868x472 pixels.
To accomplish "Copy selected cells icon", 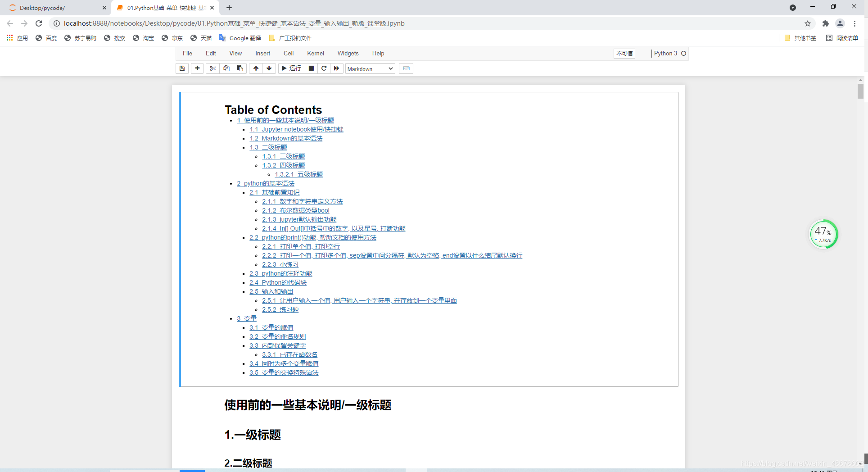I will pyautogui.click(x=226, y=68).
